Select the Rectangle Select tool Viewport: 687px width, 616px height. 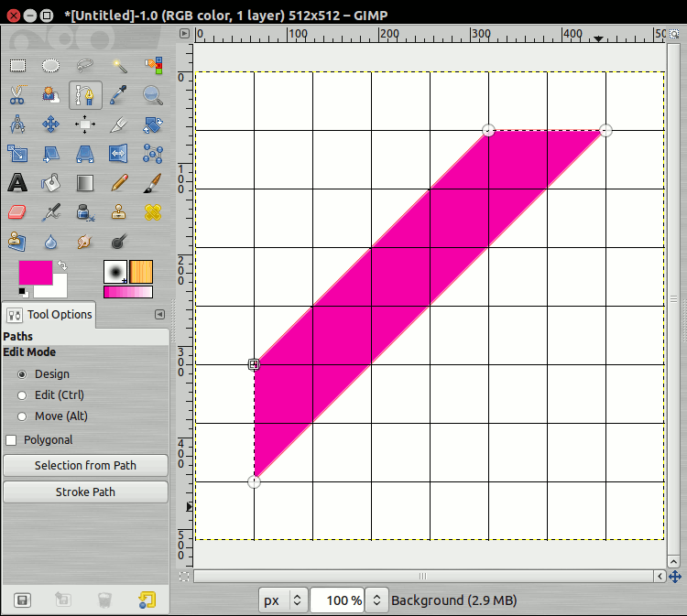[17, 66]
